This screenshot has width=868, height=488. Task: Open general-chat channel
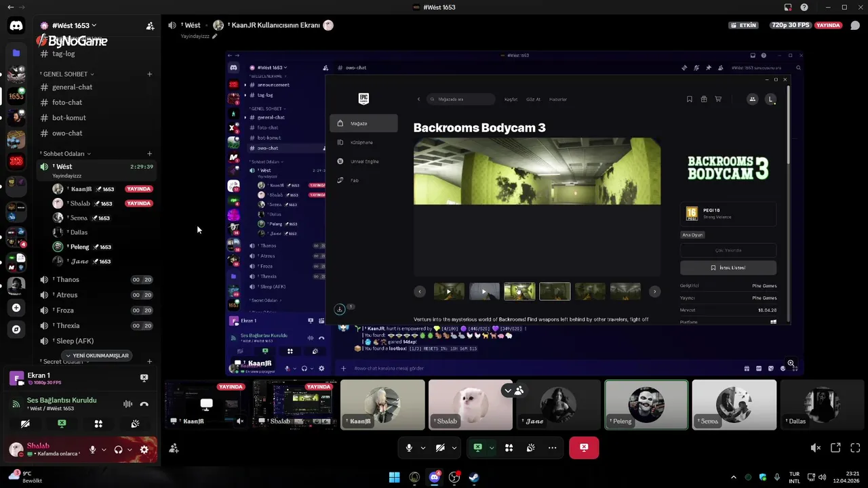pyautogui.click(x=96, y=87)
